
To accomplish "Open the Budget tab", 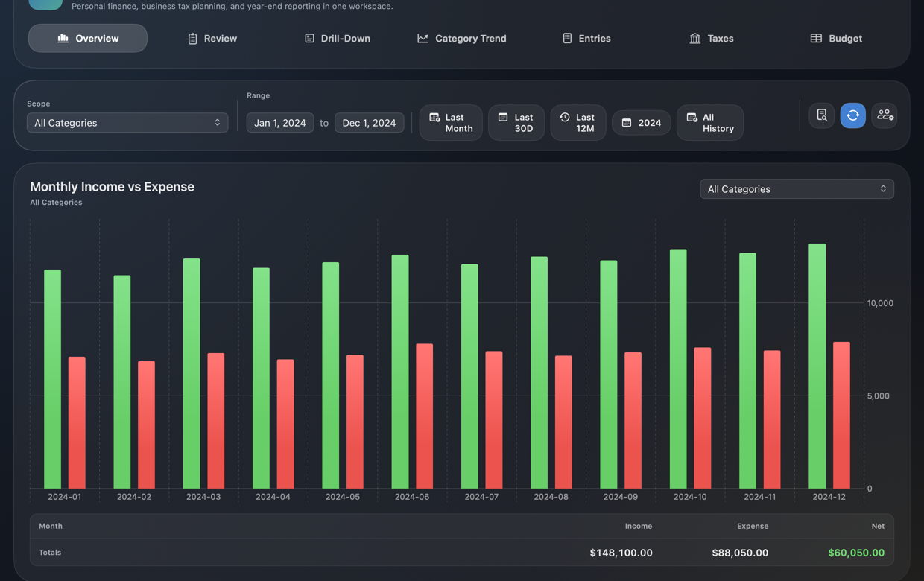I will click(x=835, y=38).
